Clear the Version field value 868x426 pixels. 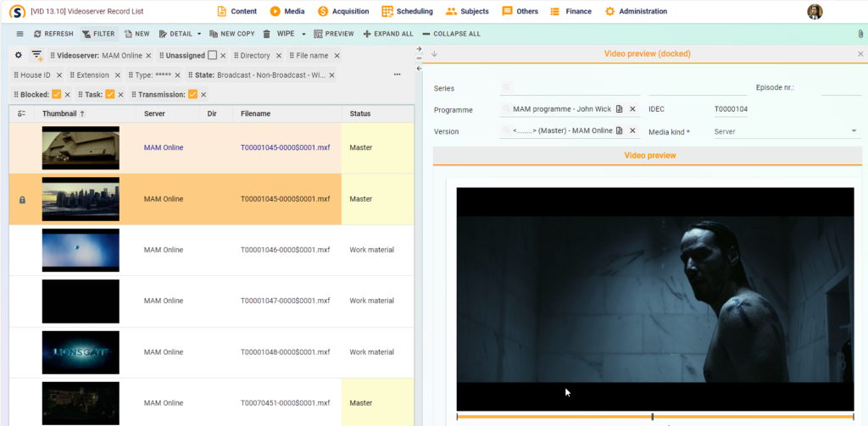click(632, 130)
